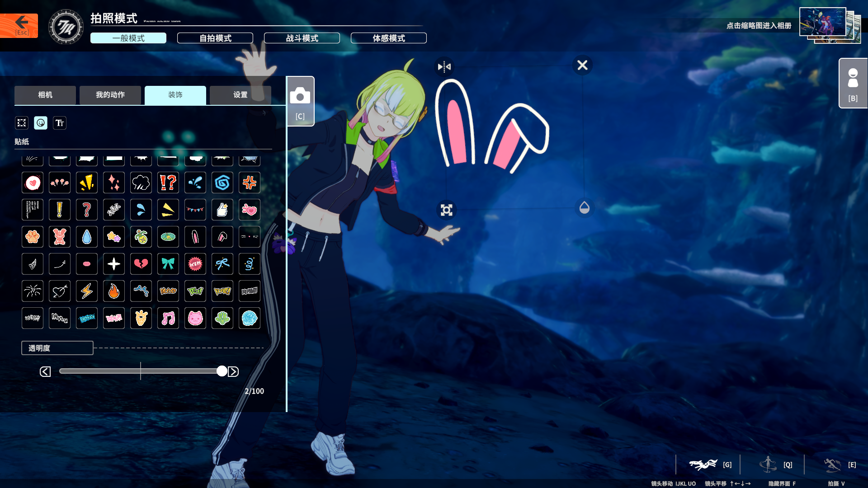
Task: Click the 拍摄 V hint
Action: 836,483
